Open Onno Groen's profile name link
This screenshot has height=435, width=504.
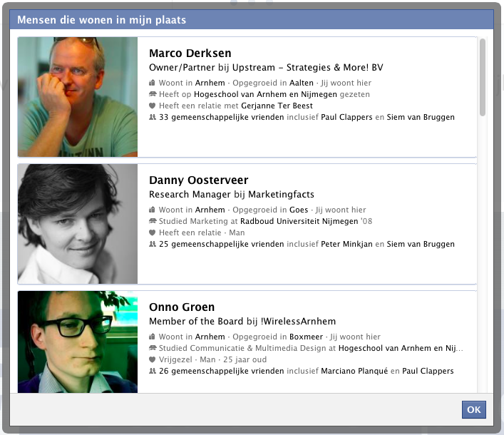[181, 307]
